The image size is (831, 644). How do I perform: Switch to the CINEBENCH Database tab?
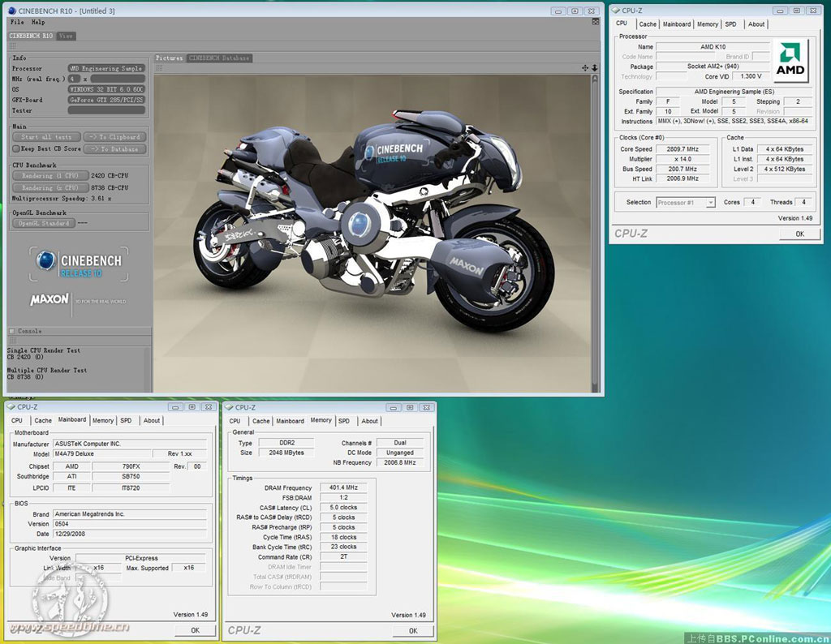click(x=219, y=58)
